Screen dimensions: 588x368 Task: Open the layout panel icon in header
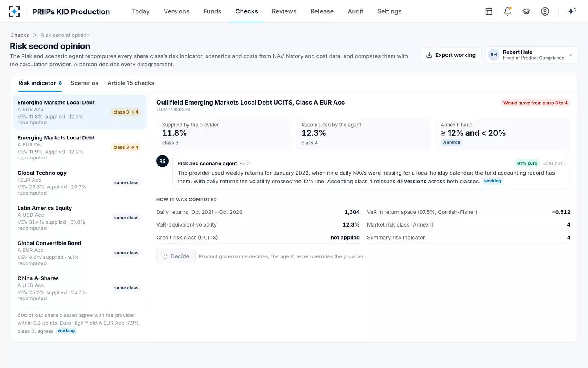pos(489,11)
